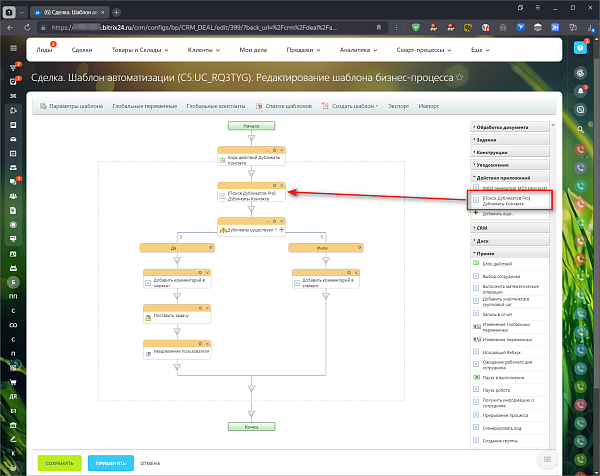Open the 'Еще' menu
600x476 pixels.
480,50
